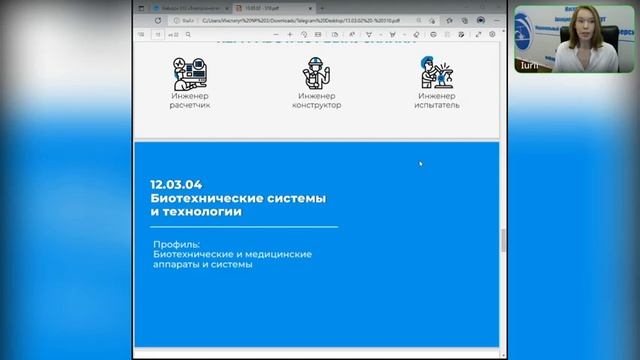Viewport: 640px width, 360px height.
Task: Select the Highlight tool
Action: point(393,35)
